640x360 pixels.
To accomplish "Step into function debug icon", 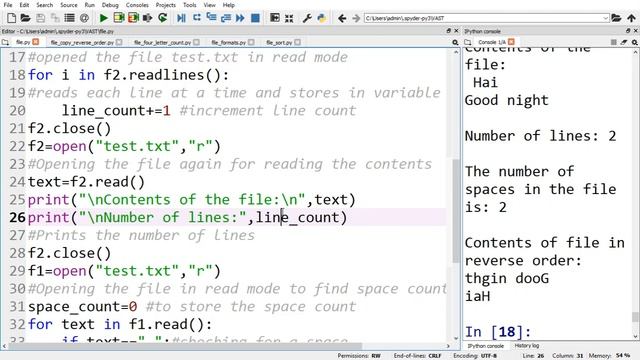I will (x=211, y=18).
